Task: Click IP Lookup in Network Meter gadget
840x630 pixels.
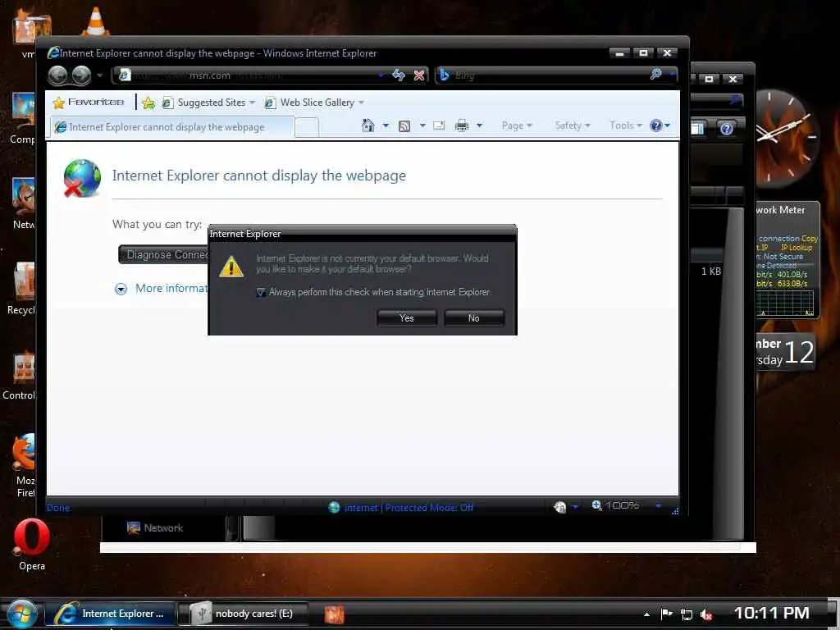Action: pyautogui.click(x=796, y=248)
